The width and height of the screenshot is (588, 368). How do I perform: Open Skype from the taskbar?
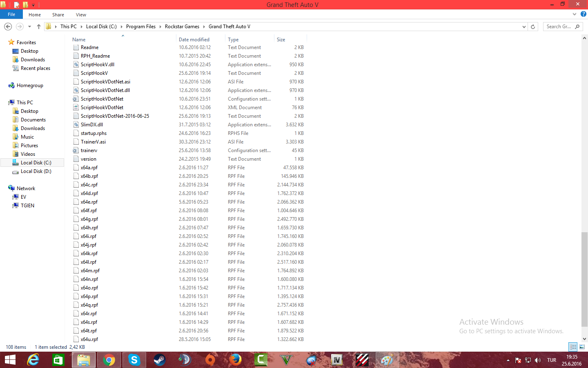point(134,360)
